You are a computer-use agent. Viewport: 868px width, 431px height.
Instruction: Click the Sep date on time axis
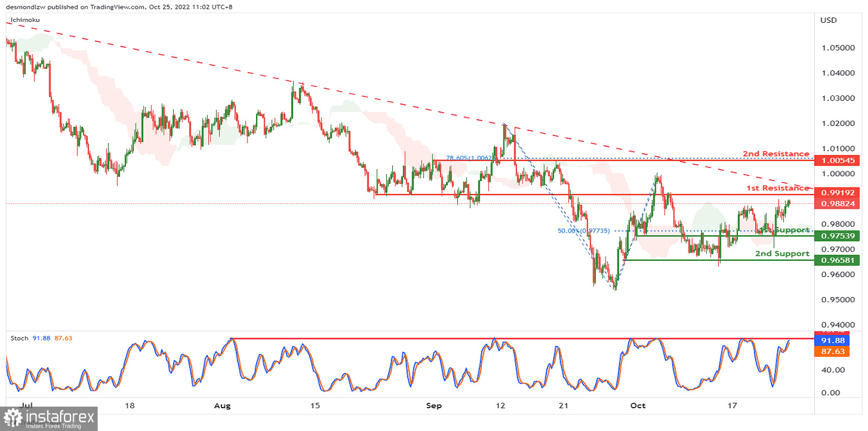(434, 406)
